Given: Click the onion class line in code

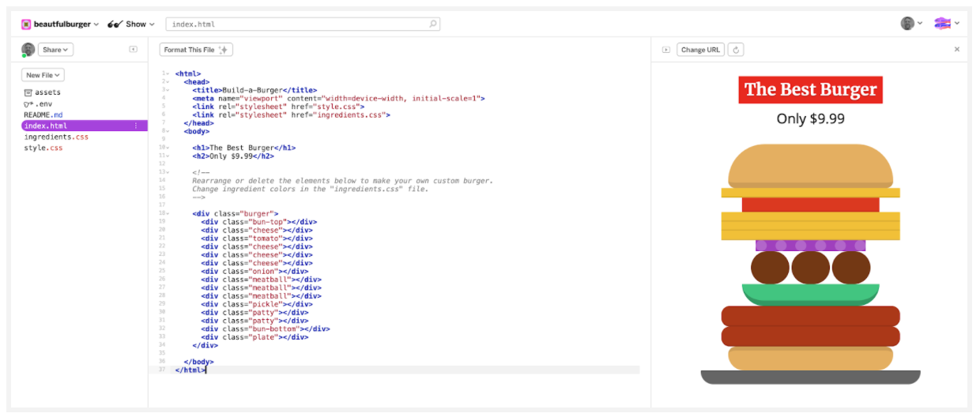Looking at the screenshot, I should point(254,271).
